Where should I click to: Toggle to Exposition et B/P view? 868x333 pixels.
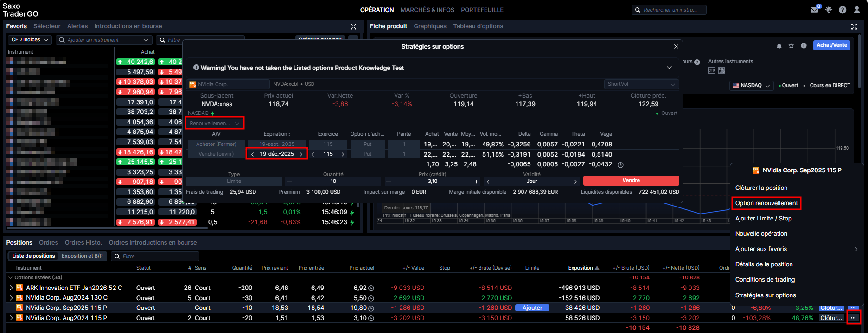click(x=82, y=256)
